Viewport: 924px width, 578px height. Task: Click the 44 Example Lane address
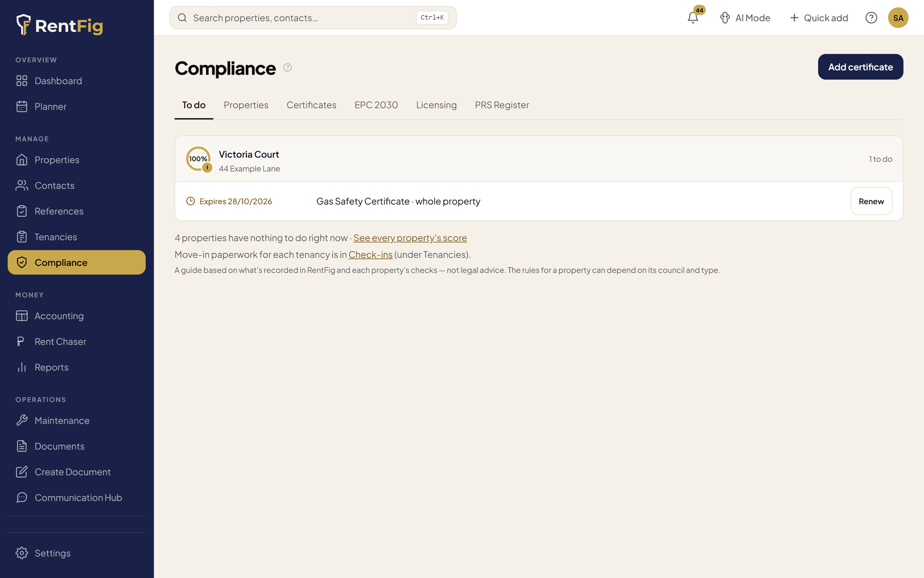click(x=249, y=169)
